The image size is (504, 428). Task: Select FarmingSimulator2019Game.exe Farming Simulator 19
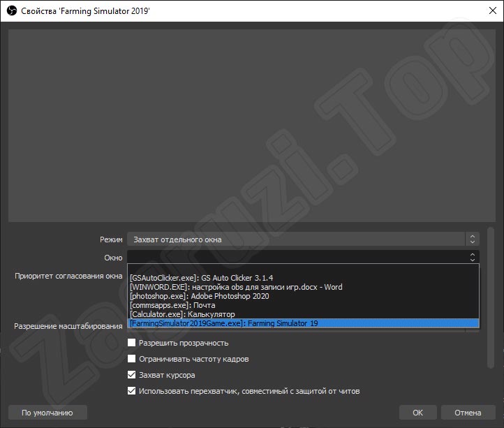(303, 323)
